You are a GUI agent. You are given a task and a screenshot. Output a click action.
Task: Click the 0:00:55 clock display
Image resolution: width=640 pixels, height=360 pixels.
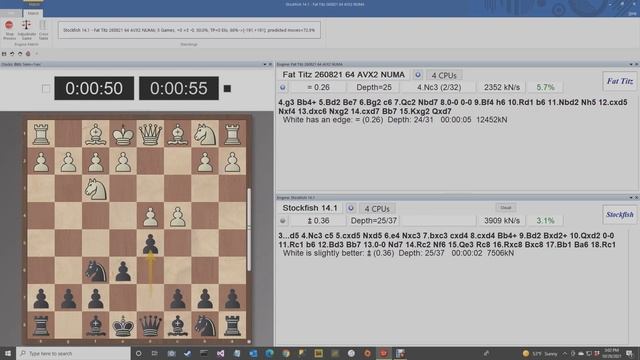[179, 88]
